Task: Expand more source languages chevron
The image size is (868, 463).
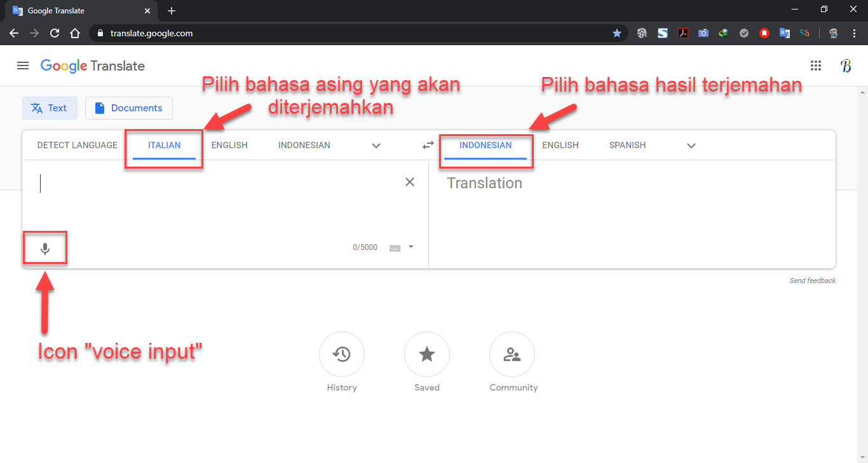Action: 376,146
